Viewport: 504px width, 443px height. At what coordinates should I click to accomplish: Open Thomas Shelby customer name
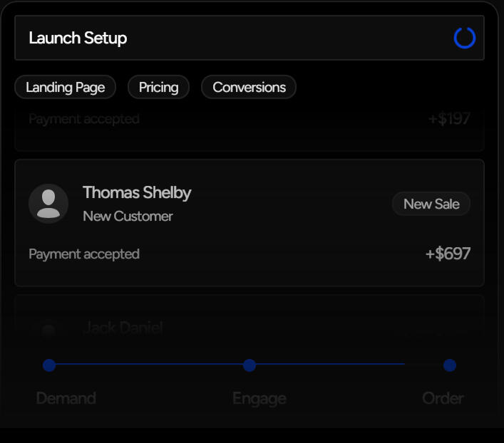tap(137, 192)
